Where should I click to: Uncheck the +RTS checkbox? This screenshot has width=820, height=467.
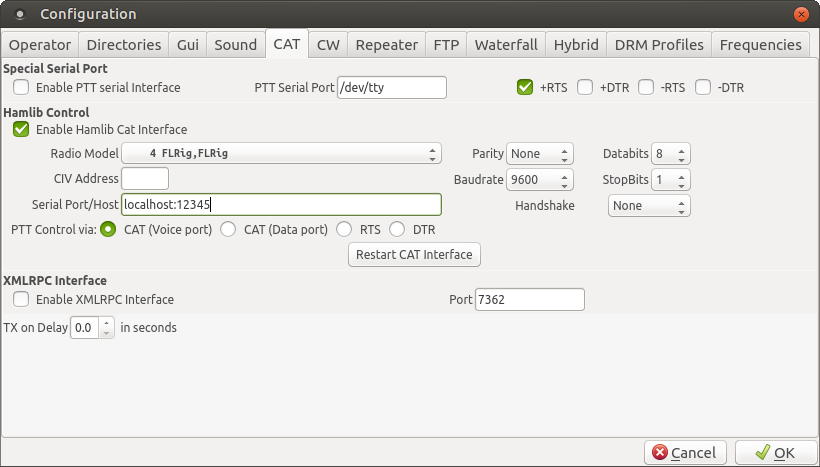pos(525,88)
